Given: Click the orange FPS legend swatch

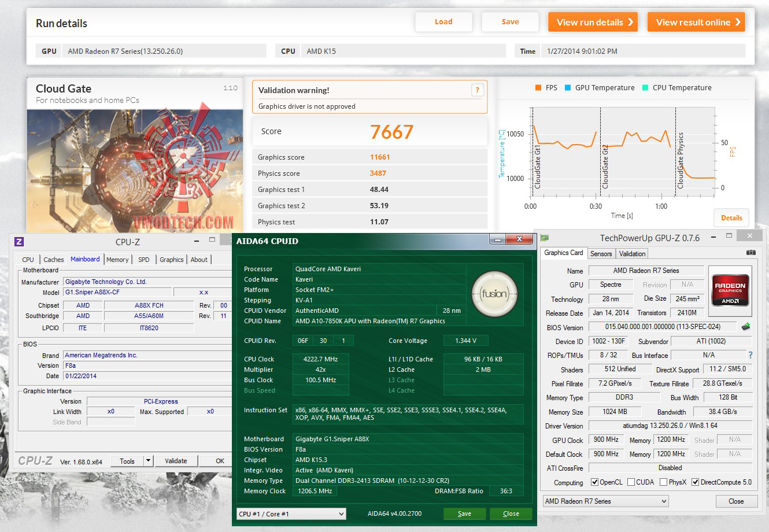Looking at the screenshot, I should pyautogui.click(x=538, y=88).
